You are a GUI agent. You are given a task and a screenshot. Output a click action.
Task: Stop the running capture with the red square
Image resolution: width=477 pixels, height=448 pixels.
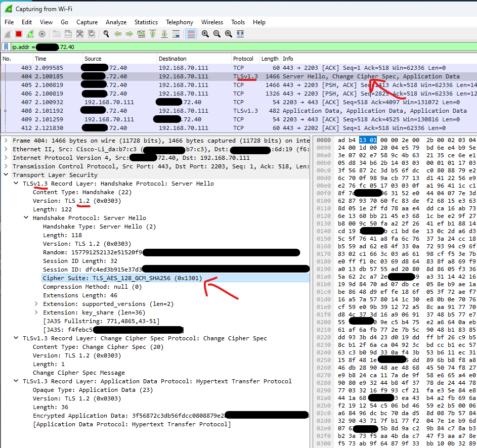point(19,34)
